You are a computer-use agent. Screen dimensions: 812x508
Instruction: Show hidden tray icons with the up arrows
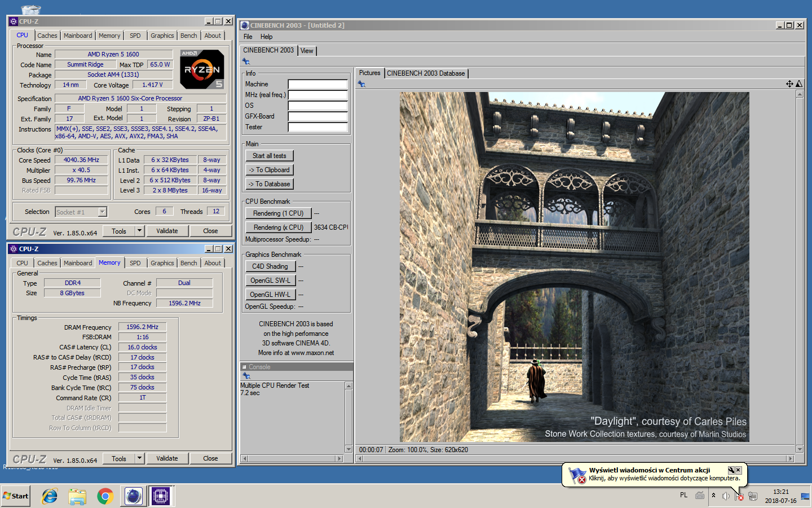713,496
